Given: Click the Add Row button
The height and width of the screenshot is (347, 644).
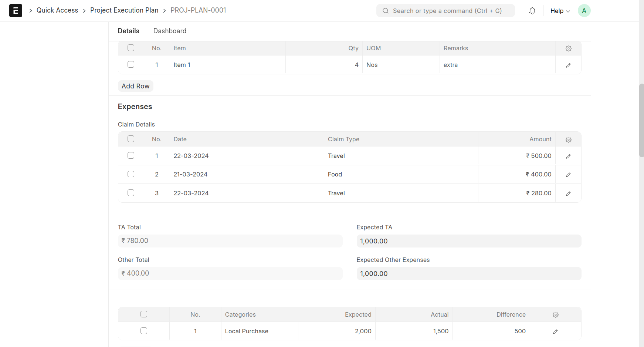Looking at the screenshot, I should pos(135,86).
